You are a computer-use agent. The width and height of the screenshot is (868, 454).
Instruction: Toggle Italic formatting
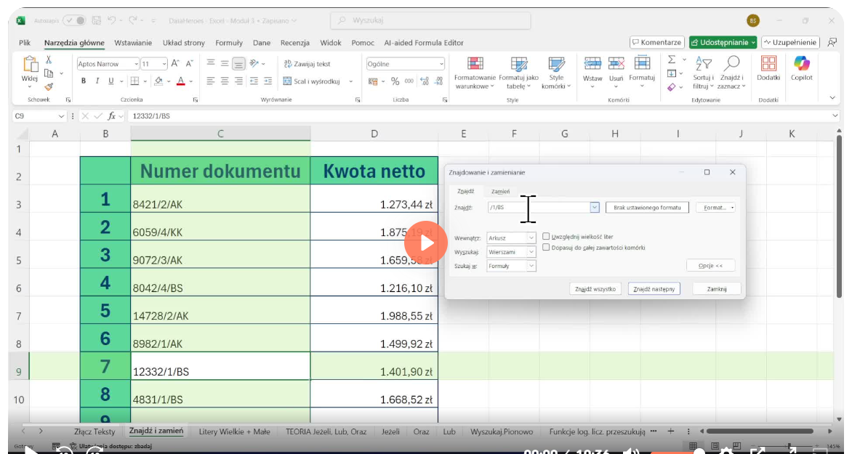[97, 81]
